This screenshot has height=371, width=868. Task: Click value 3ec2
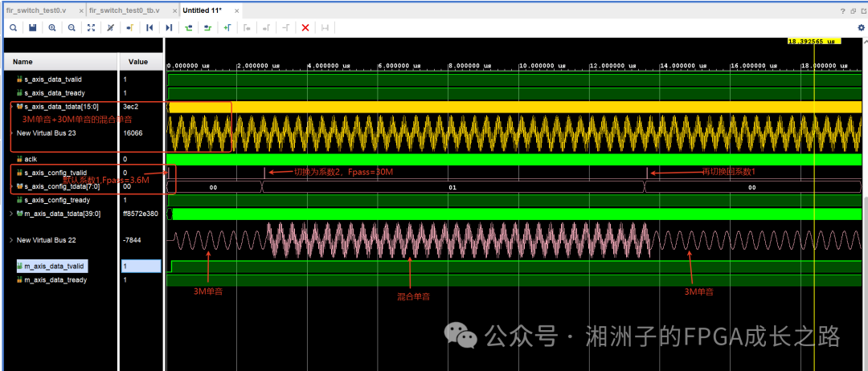click(x=130, y=106)
